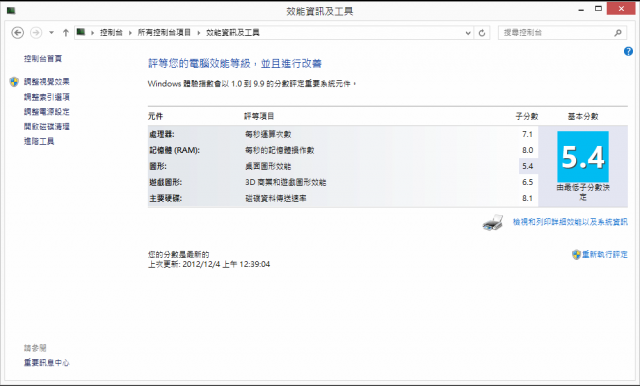Open 調整電源設定 link

click(47, 111)
